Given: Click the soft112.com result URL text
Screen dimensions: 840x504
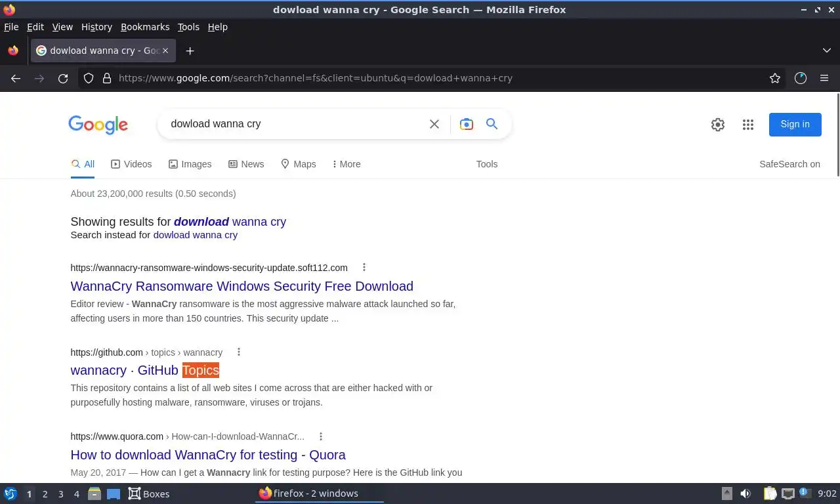Looking at the screenshot, I should [x=209, y=268].
